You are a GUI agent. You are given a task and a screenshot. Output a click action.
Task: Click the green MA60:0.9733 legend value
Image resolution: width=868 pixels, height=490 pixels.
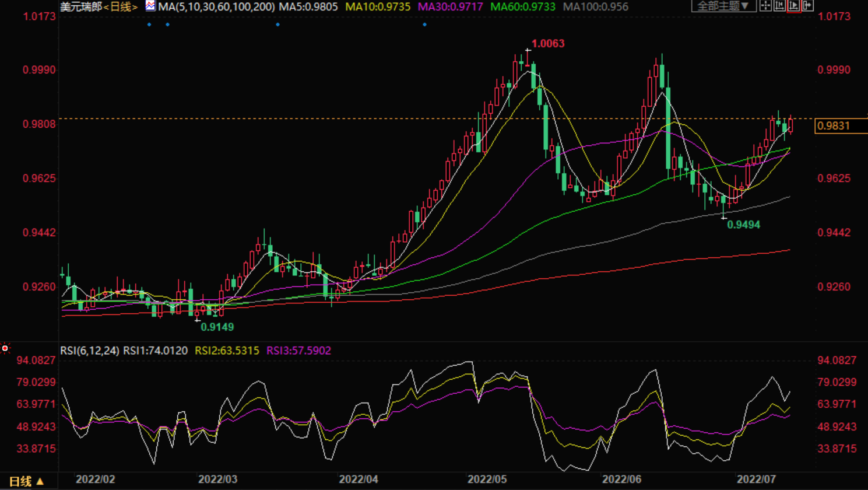(x=522, y=7)
